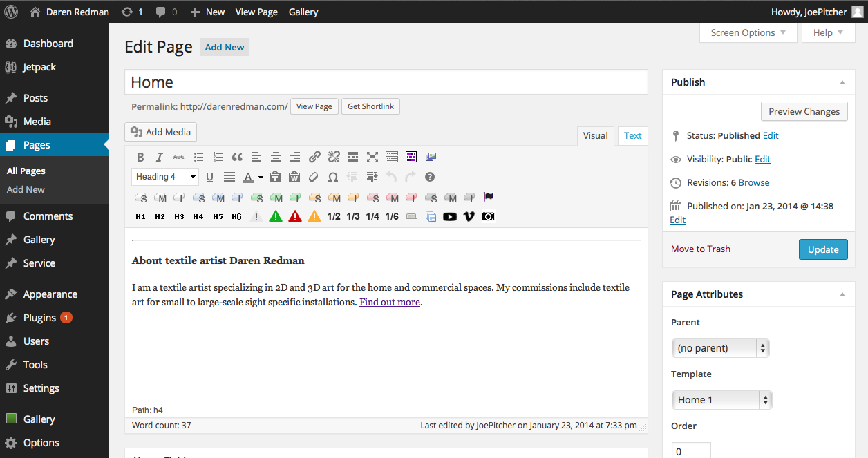Switch to the Text editor tab
Screen dimensions: 868x458
[633, 136]
